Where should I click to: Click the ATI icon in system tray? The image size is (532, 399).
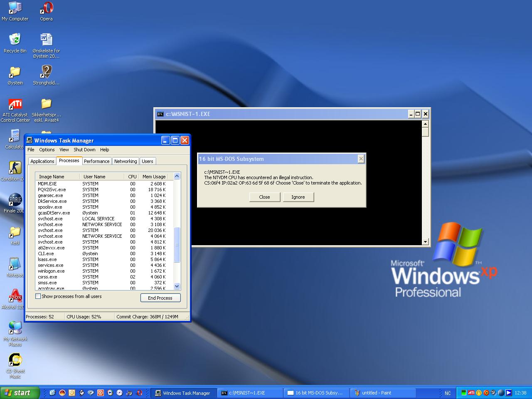coord(471,393)
